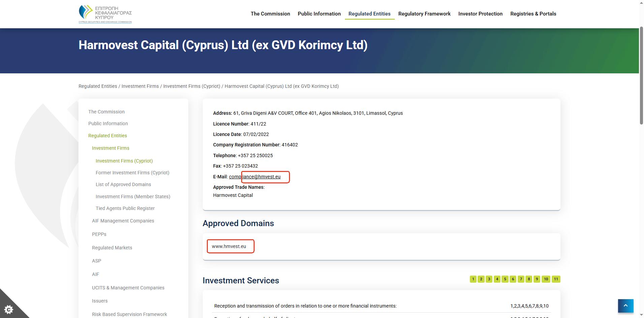The height and width of the screenshot is (318, 644).
Task: Click financial instrument badge 1
Action: click(x=473, y=279)
